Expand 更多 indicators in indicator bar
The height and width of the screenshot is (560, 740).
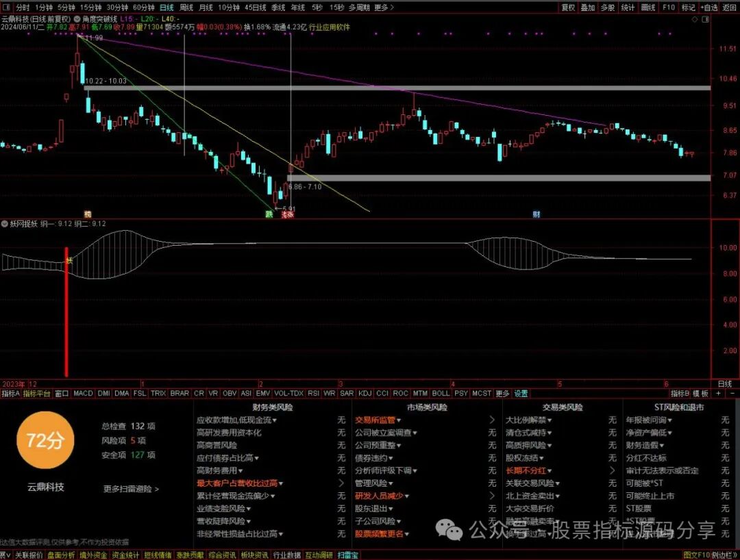503,393
